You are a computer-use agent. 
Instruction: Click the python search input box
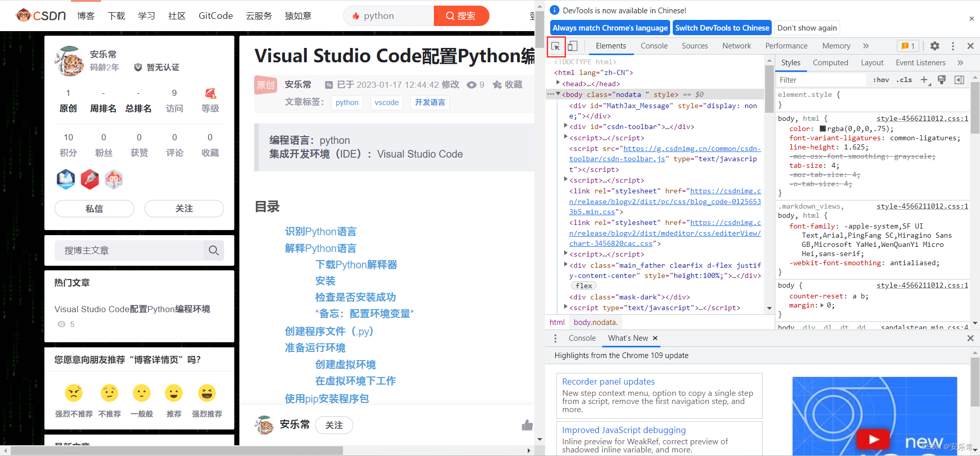[x=389, y=16]
